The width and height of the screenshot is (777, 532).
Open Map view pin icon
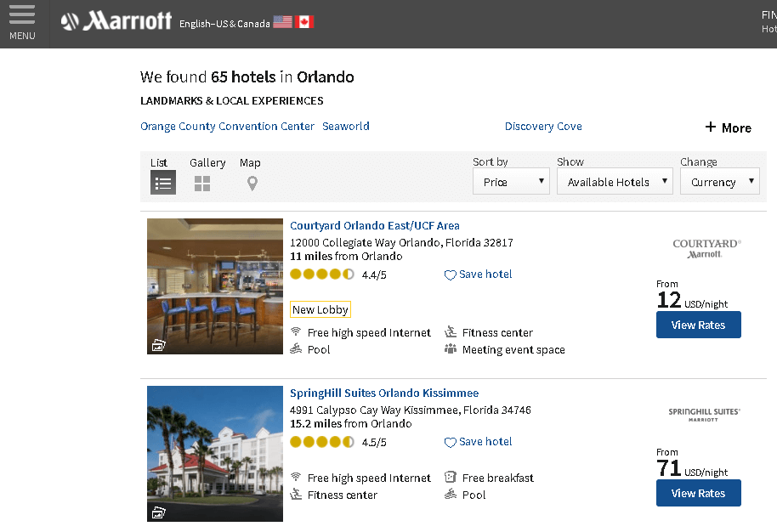click(x=252, y=184)
